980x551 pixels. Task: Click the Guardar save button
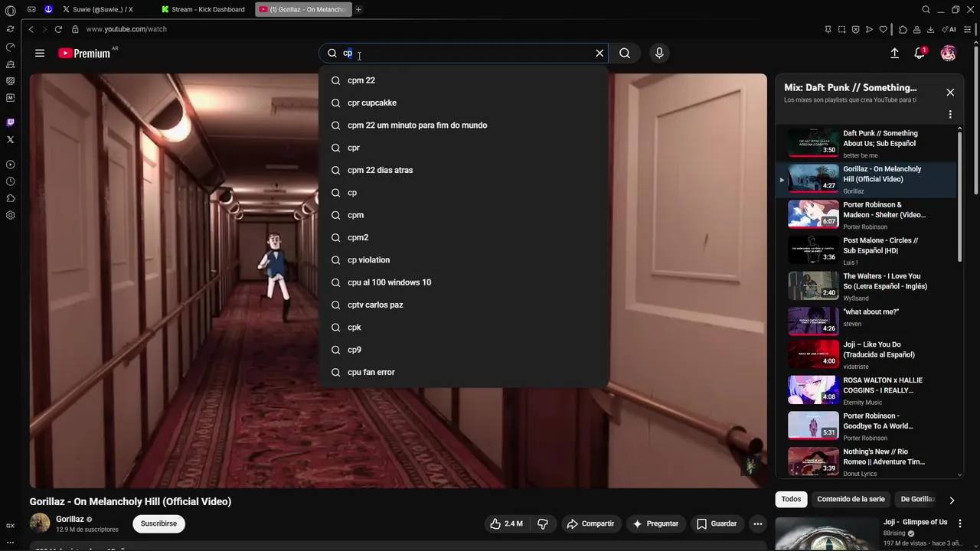717,523
